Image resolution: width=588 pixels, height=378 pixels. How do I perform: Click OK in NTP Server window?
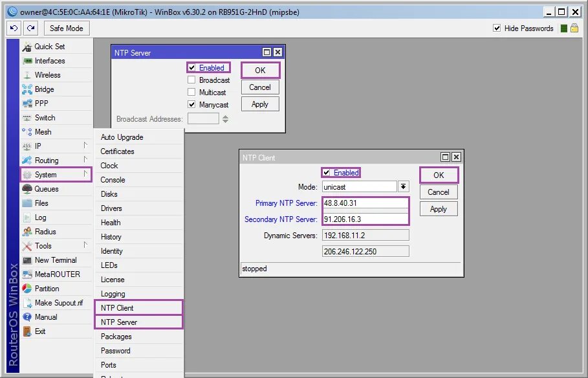pyautogui.click(x=260, y=70)
